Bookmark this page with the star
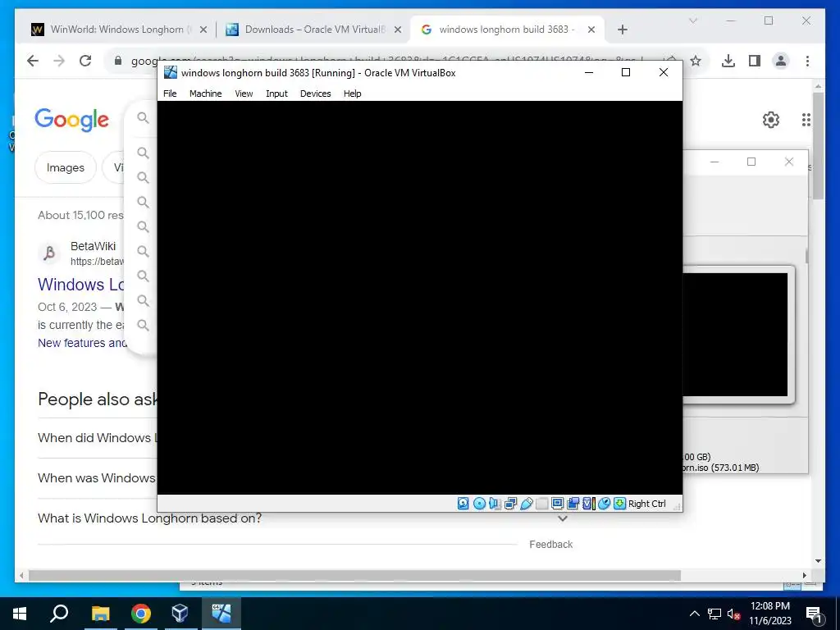Screen dimensions: 840x630 coord(696,61)
